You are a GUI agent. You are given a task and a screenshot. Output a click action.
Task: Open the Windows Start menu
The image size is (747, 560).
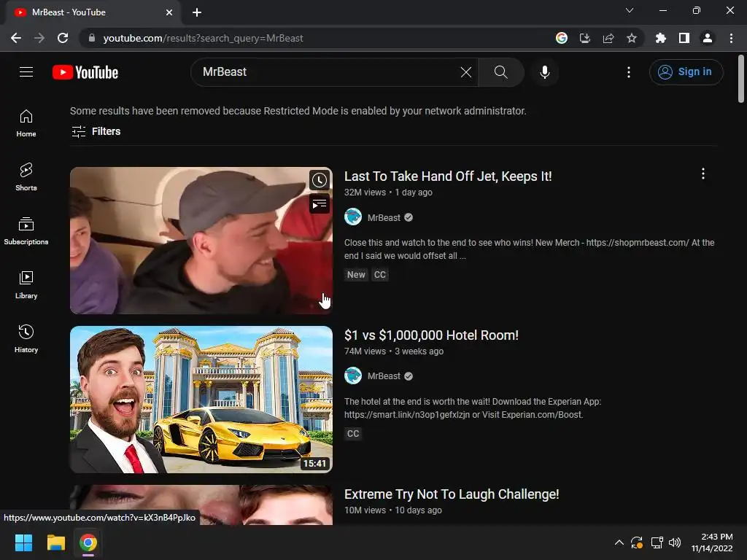[x=23, y=542]
